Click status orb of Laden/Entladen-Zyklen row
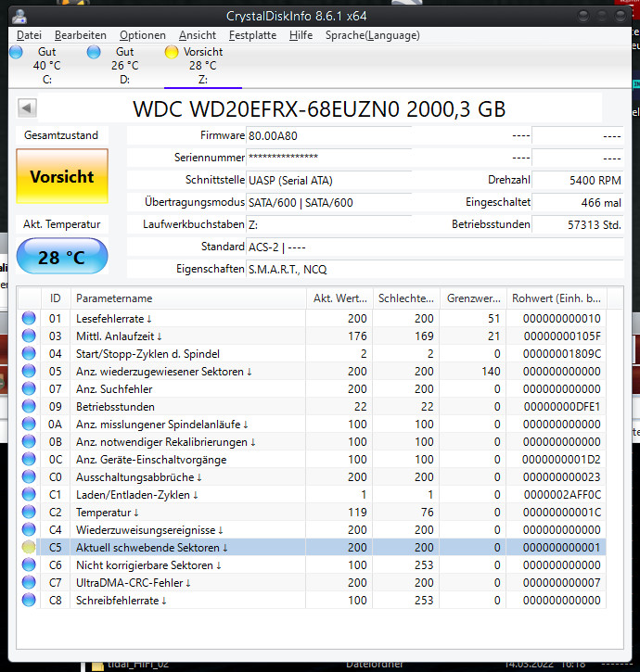 (29, 494)
